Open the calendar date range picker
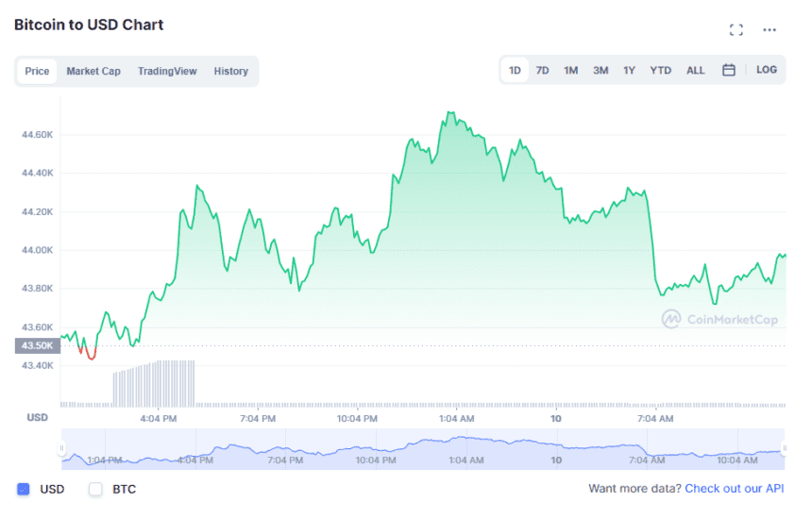 (x=728, y=70)
